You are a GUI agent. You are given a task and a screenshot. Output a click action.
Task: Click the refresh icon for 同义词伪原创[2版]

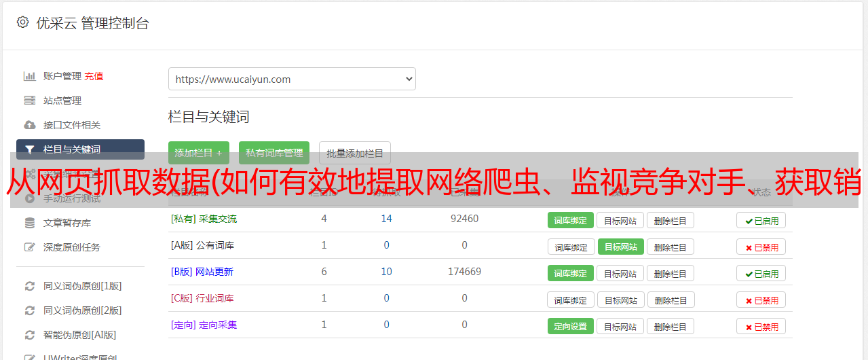coord(30,310)
